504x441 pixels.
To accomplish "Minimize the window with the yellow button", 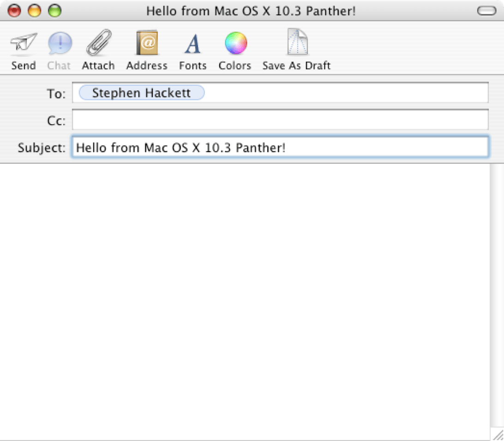I will click(35, 11).
